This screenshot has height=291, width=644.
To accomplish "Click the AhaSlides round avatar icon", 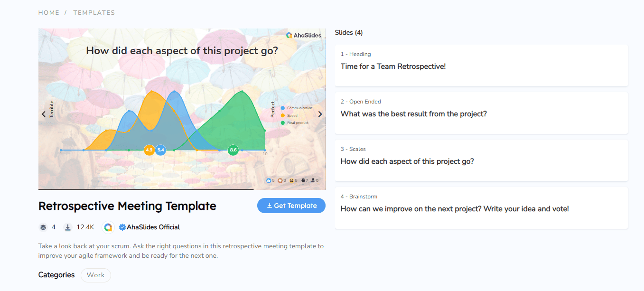I will [108, 227].
